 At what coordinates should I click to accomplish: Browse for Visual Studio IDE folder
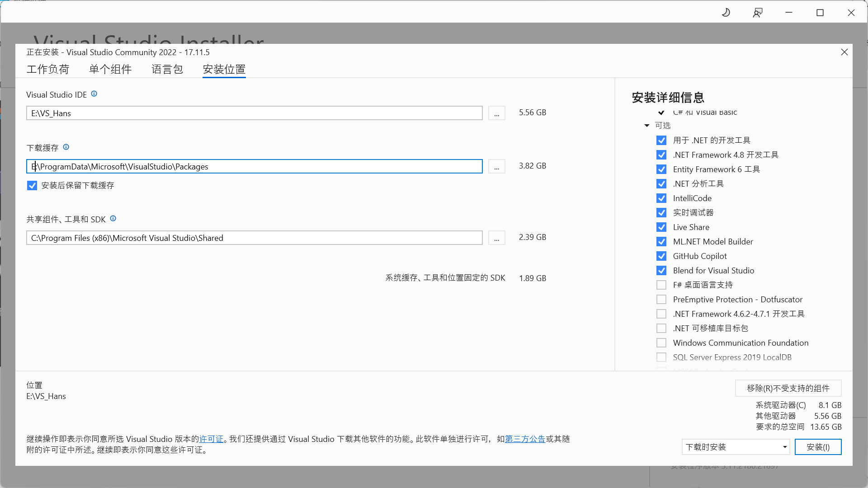[x=496, y=113]
